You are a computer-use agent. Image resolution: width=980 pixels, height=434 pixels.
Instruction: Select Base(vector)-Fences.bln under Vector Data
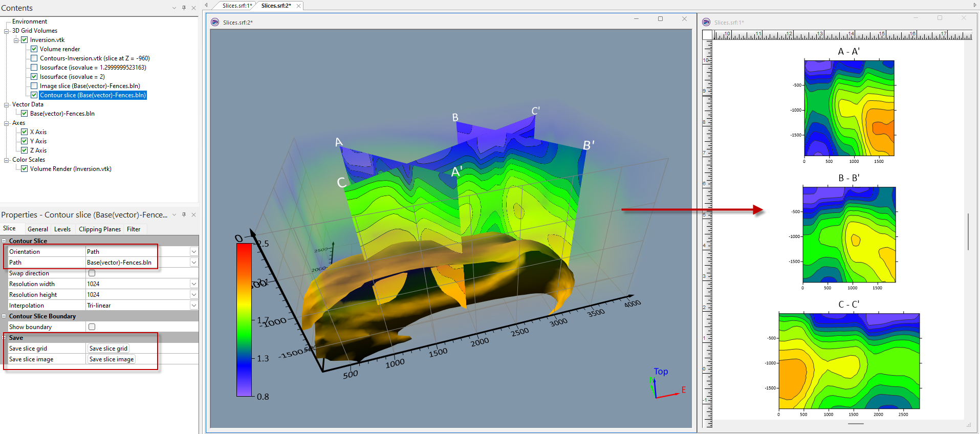[62, 114]
